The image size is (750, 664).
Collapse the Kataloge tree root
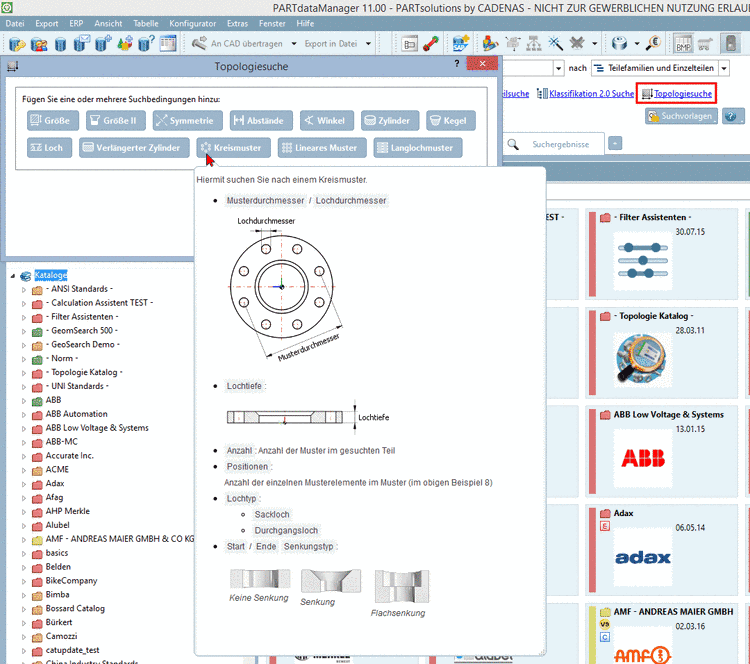pyautogui.click(x=13, y=276)
